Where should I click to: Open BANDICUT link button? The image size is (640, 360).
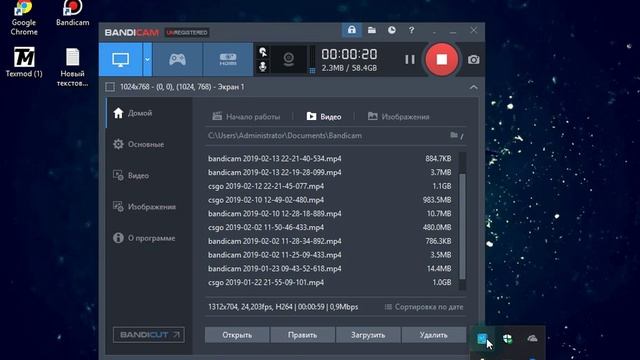point(149,335)
